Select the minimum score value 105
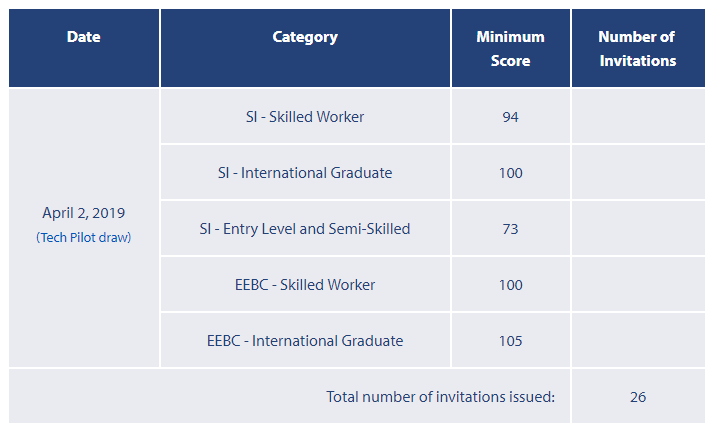 pos(510,341)
